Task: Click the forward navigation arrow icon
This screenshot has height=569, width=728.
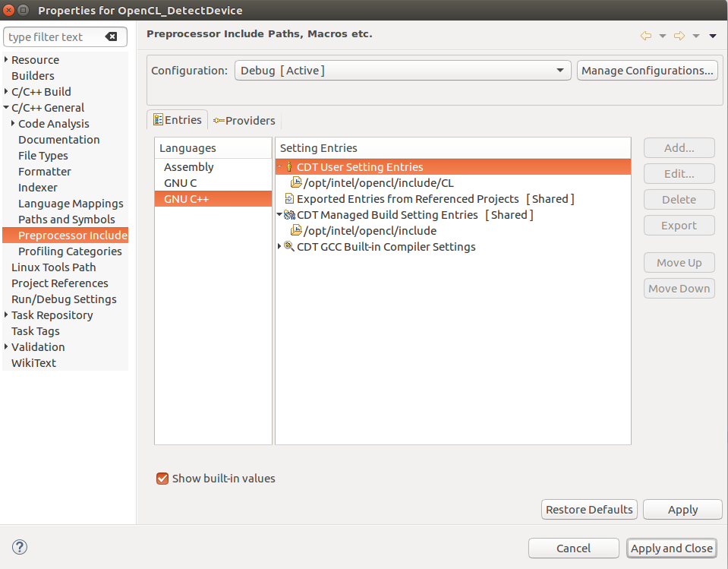Action: tap(679, 36)
